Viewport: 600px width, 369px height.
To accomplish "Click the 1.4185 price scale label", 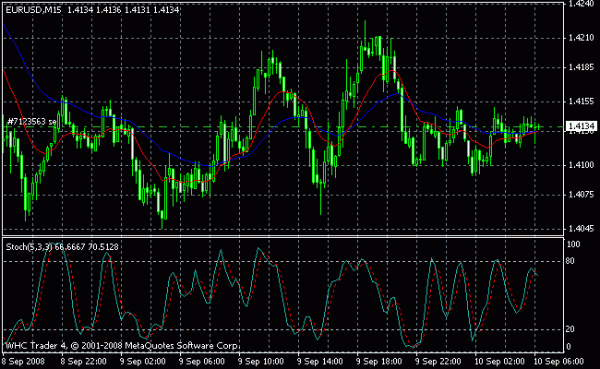I will (581, 67).
